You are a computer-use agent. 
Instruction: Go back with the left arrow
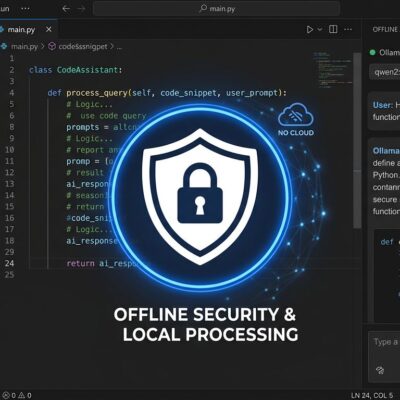click(66, 9)
